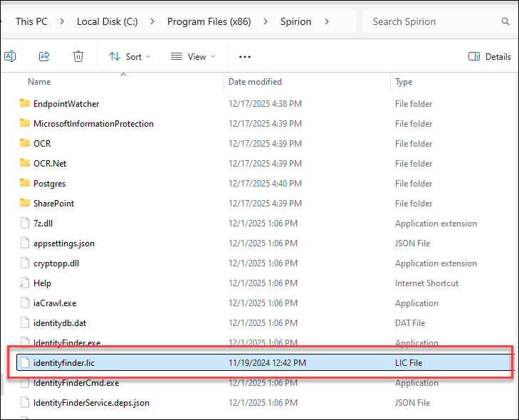Select the iaCrawl.exe application icon
Screen dimensions: 519x420
pos(25,303)
